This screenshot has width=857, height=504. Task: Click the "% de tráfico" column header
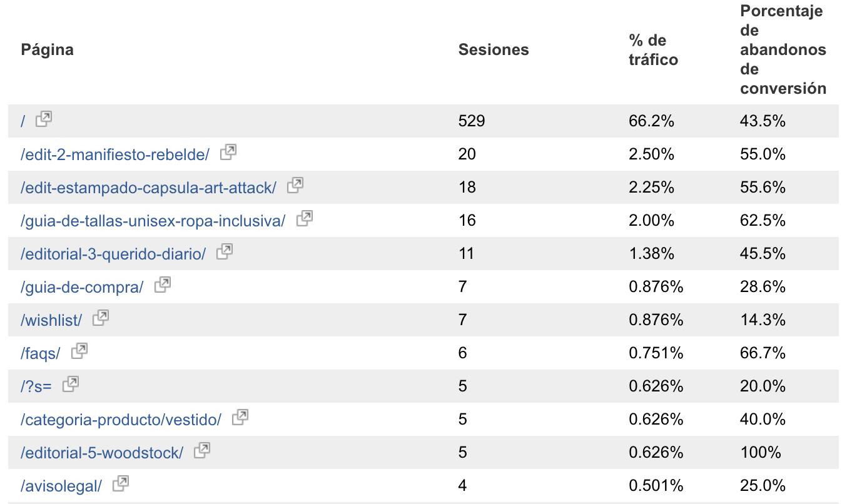(653, 50)
